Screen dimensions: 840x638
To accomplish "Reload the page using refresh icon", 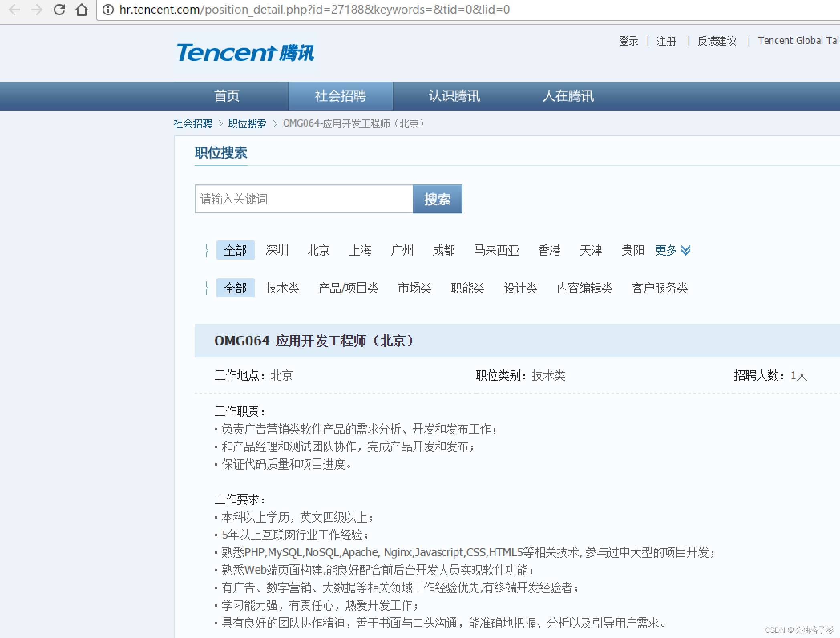I will (59, 10).
